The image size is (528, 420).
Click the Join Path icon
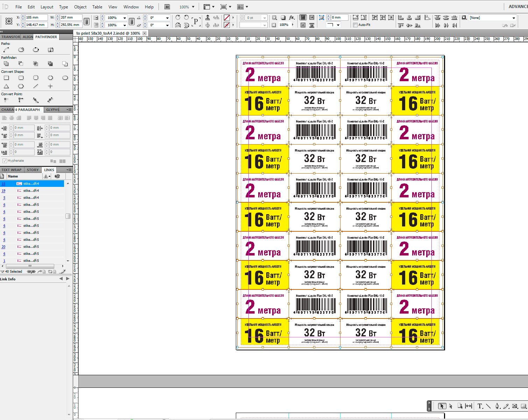pyautogui.click(x=6, y=50)
